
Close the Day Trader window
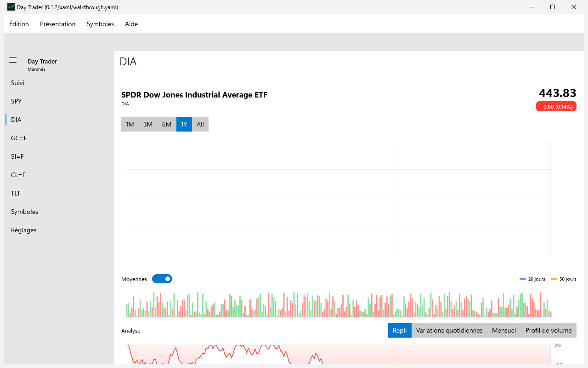574,7
